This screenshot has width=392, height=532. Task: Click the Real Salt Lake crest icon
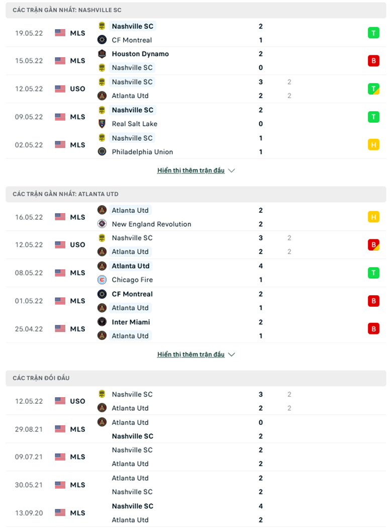(x=102, y=124)
